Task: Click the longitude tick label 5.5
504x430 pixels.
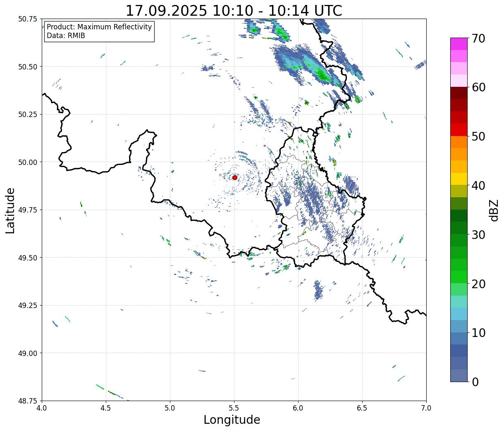Action: click(234, 408)
